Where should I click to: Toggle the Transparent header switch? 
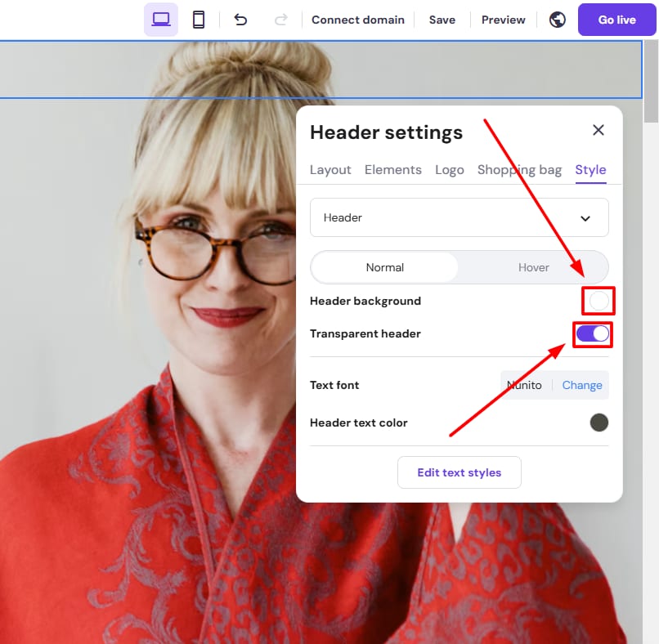[593, 333]
